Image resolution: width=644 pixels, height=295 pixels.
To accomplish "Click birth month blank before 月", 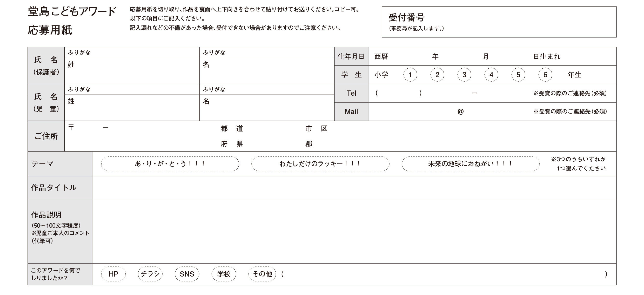I will tap(461, 56).
